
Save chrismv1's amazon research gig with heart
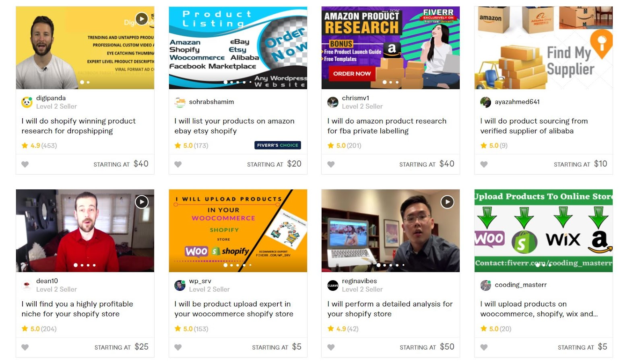(x=331, y=164)
